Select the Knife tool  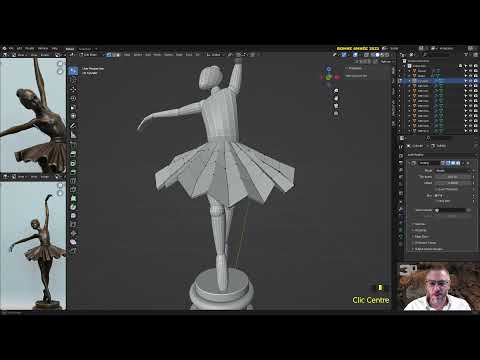[x=73, y=190]
